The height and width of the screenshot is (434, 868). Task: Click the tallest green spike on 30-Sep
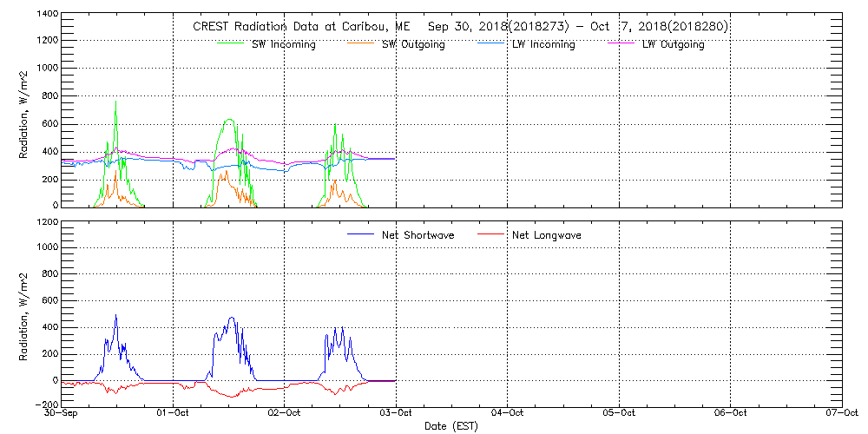pos(115,102)
